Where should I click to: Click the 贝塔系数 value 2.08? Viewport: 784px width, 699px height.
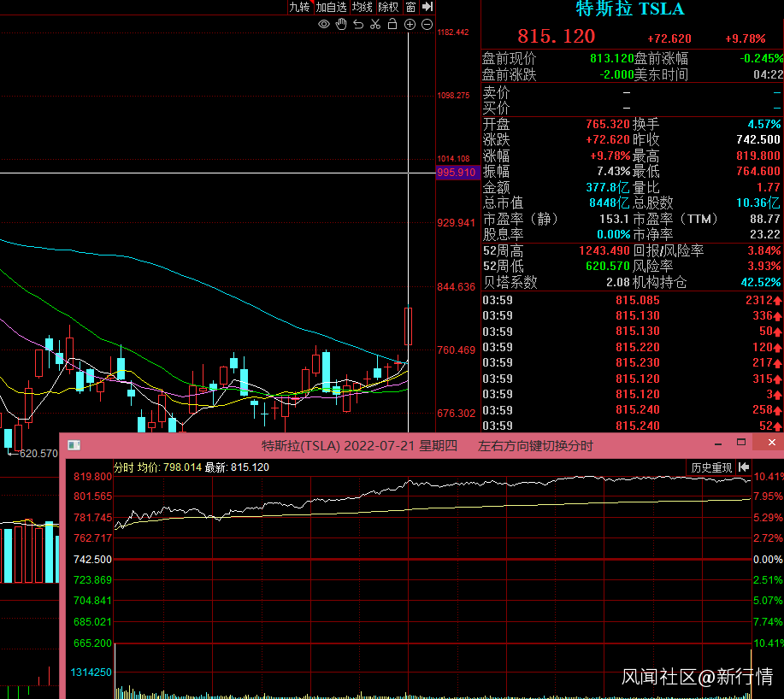coord(618,282)
